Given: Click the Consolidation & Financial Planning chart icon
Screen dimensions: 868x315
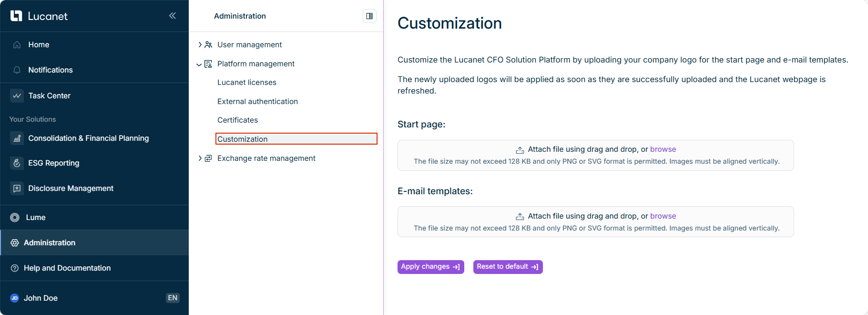Looking at the screenshot, I should [17, 138].
